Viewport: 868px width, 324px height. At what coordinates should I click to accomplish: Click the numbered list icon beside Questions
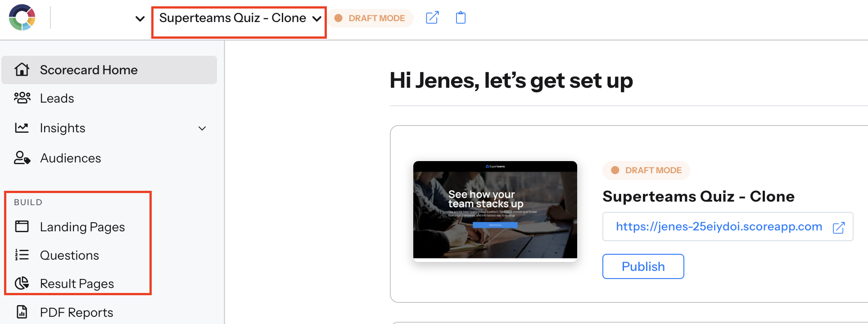click(22, 255)
